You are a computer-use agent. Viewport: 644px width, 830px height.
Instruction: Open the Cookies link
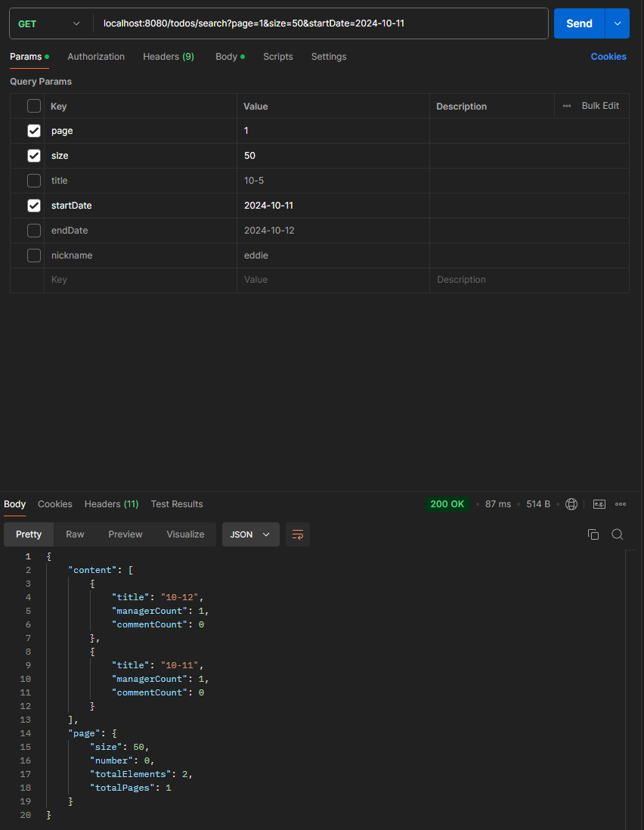click(x=608, y=57)
